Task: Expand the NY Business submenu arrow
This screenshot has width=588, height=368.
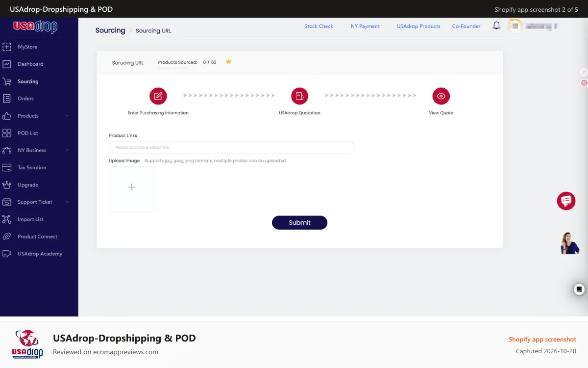Action: pos(67,150)
